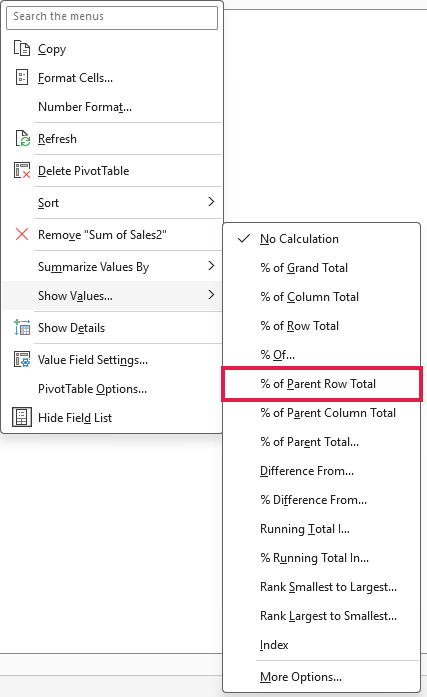The image size is (427, 697).
Task: Expand the Show Values... submenu chevron
Action: (211, 295)
